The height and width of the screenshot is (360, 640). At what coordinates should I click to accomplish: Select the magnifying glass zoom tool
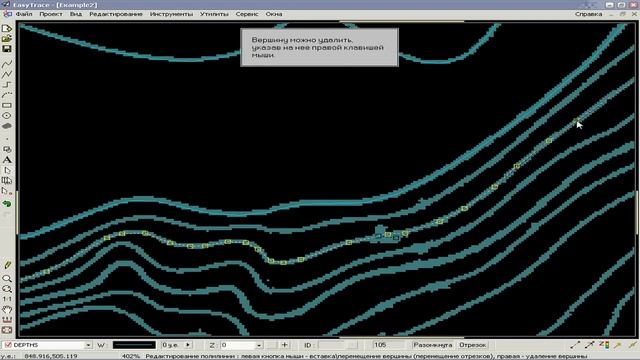[x=7, y=278]
